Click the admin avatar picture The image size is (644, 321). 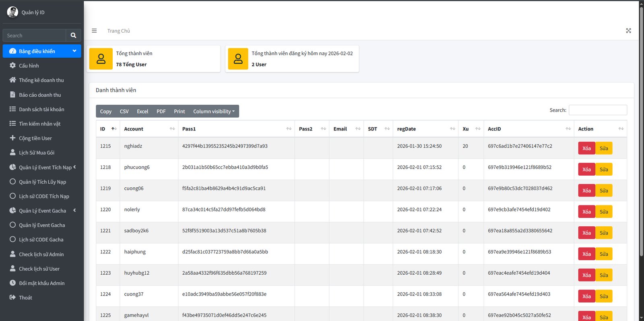[12, 12]
